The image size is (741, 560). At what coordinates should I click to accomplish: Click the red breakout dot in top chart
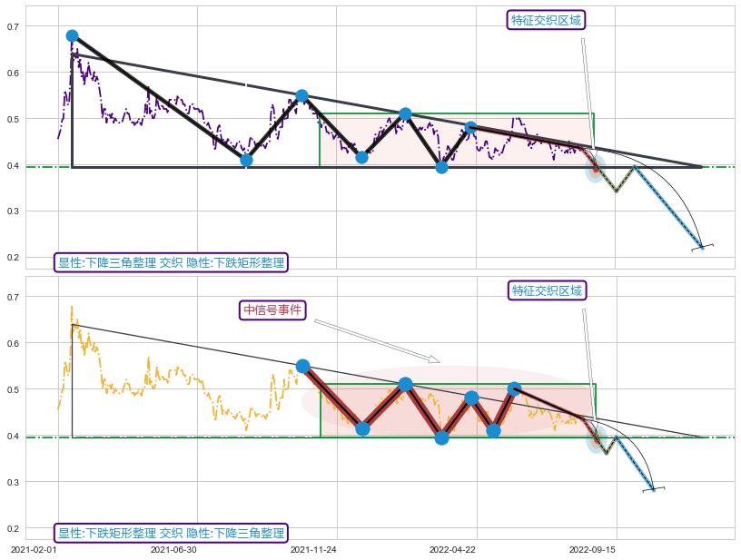tap(596, 169)
